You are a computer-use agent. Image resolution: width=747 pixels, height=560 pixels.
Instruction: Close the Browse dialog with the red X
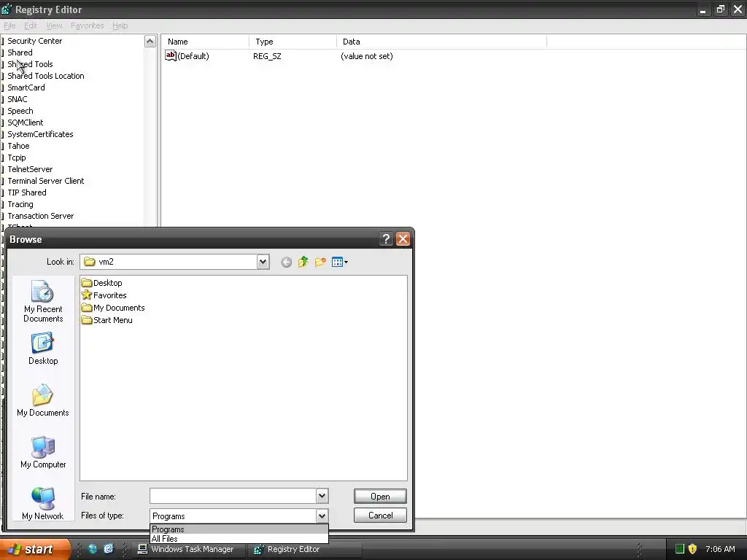coord(403,239)
